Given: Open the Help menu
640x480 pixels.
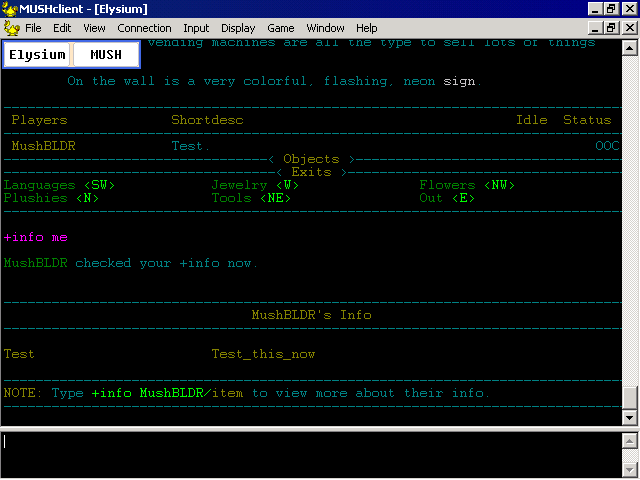Looking at the screenshot, I should tap(367, 28).
